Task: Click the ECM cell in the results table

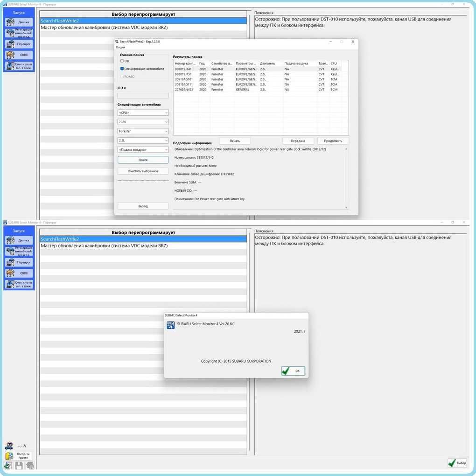Action: (x=334, y=90)
